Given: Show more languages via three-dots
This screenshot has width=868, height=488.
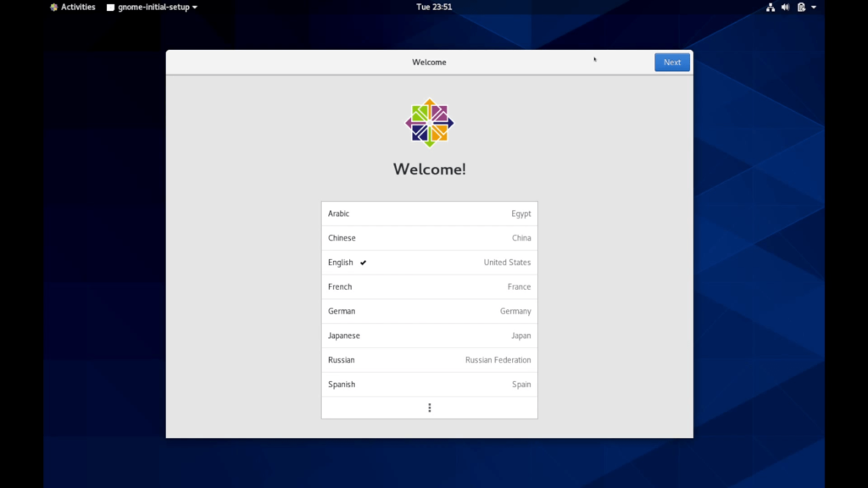Looking at the screenshot, I should (x=429, y=408).
